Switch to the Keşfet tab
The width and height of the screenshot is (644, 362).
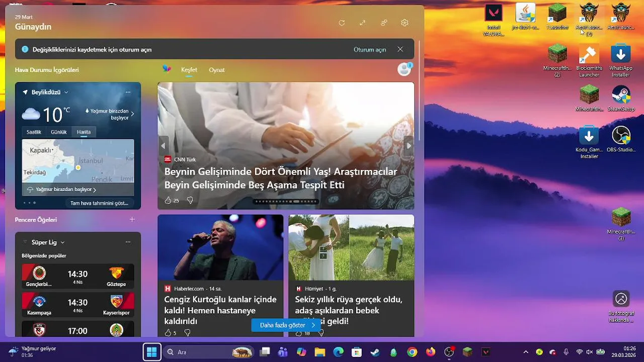pos(189,70)
